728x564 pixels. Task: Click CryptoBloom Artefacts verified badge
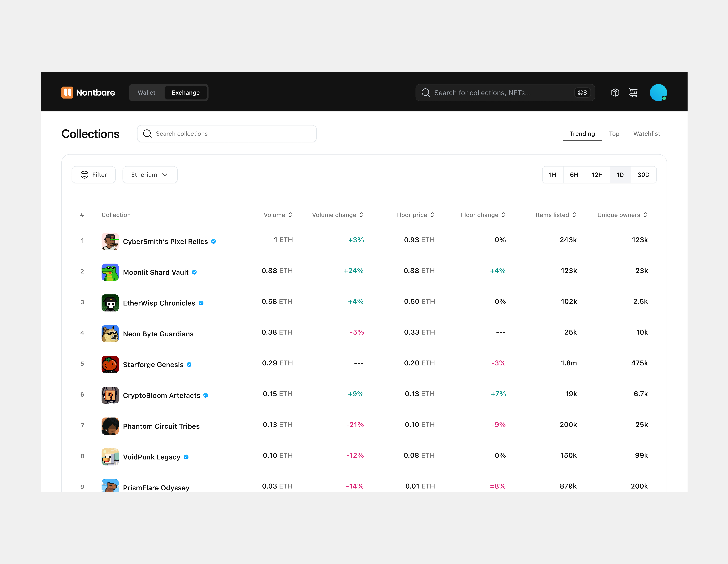(x=206, y=395)
